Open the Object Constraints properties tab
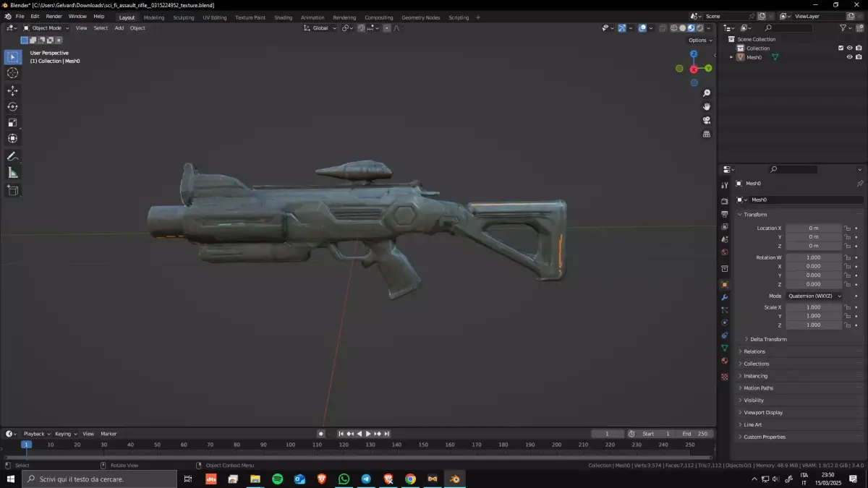Viewport: 868px width, 488px height. tap(725, 335)
